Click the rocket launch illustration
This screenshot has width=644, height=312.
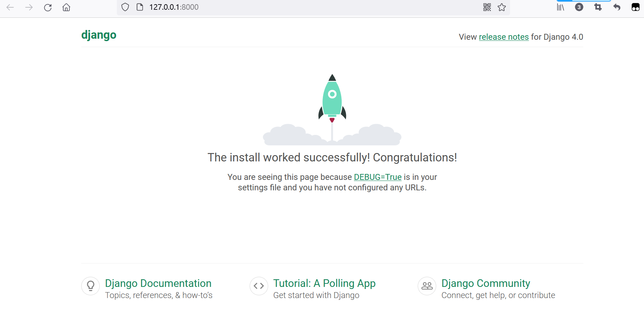(332, 109)
